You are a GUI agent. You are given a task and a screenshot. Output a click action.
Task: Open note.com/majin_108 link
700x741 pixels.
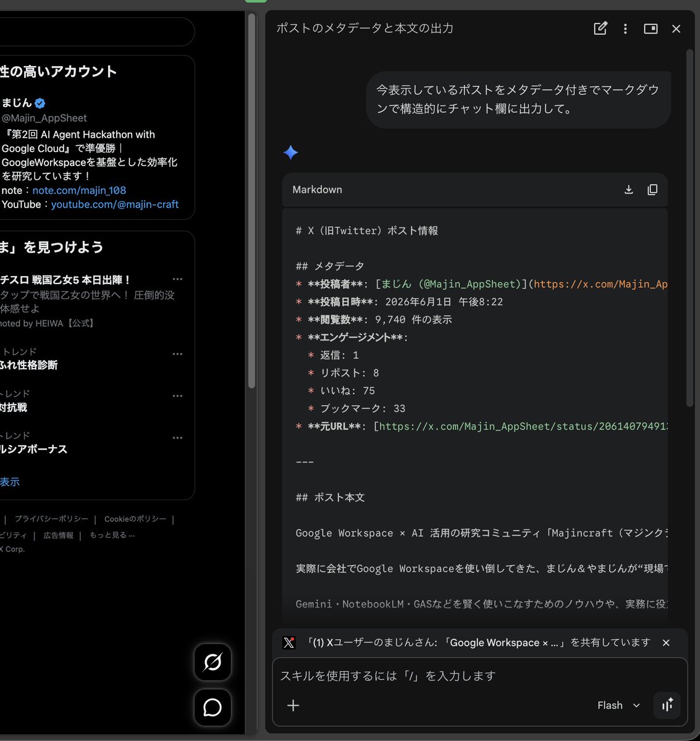[79, 190]
